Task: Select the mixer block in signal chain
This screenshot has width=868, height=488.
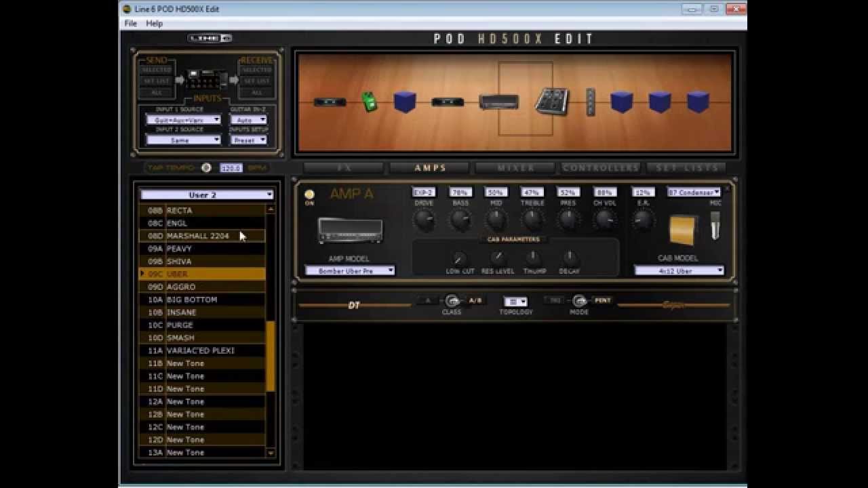Action: (551, 102)
